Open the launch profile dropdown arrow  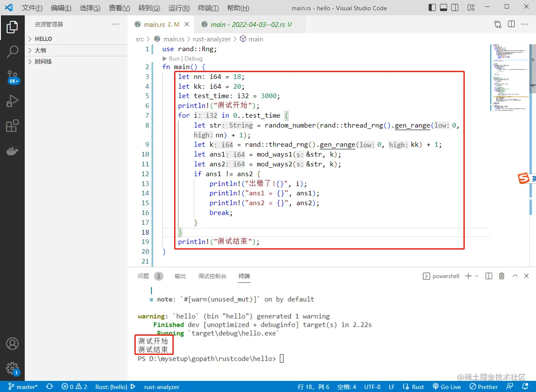477,276
